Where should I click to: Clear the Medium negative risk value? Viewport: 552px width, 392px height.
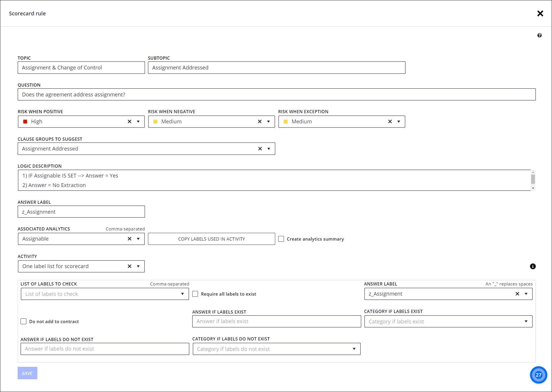(259, 121)
